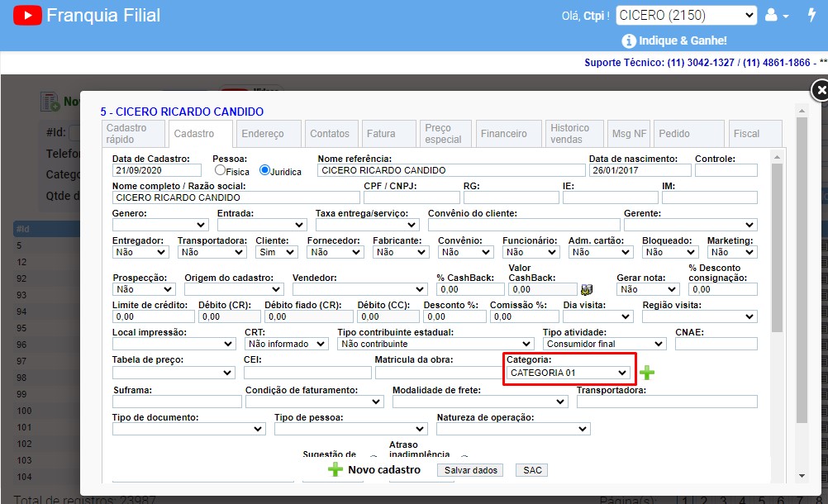Switch to the Historico vendas tab
Screen dimensions: 828x504
click(574, 134)
